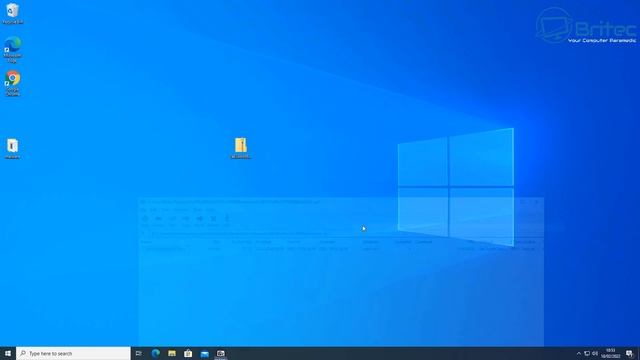640x360 pixels.
Task: Click the active app icon beside Mail on the taskbar
Action: click(221, 353)
